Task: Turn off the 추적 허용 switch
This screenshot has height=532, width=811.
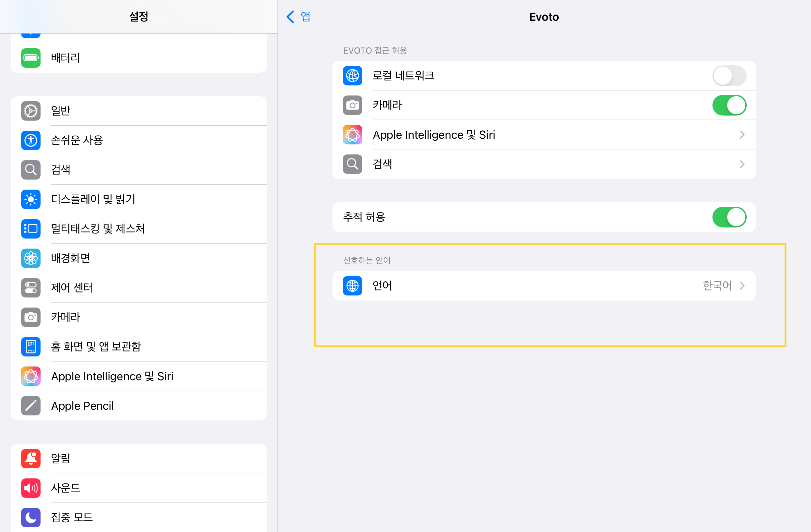Action: point(729,217)
